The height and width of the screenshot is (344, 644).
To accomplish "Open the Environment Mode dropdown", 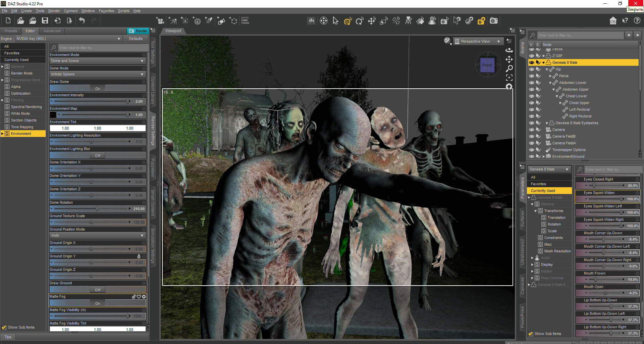I will coord(98,61).
